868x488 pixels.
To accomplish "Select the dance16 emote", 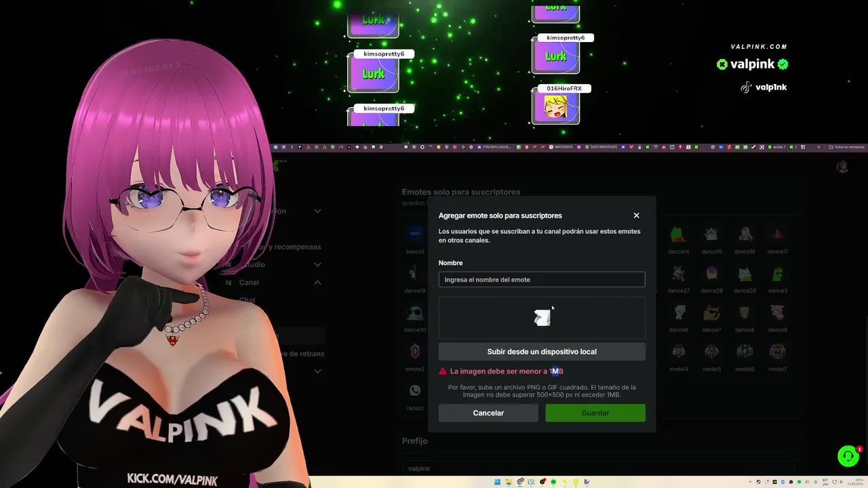I will pos(745,235).
